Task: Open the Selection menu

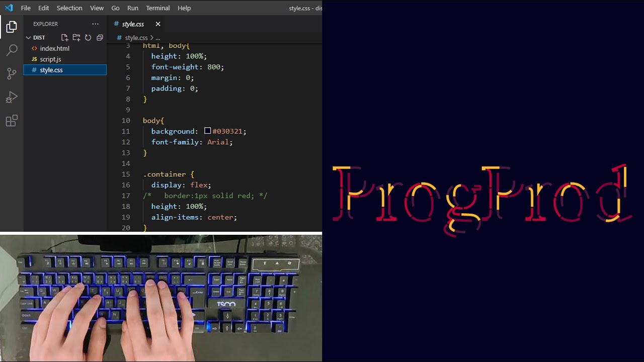Action: click(69, 8)
